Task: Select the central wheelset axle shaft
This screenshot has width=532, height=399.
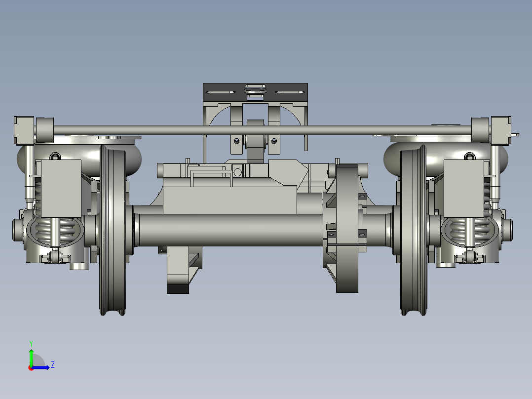Action: click(x=231, y=230)
